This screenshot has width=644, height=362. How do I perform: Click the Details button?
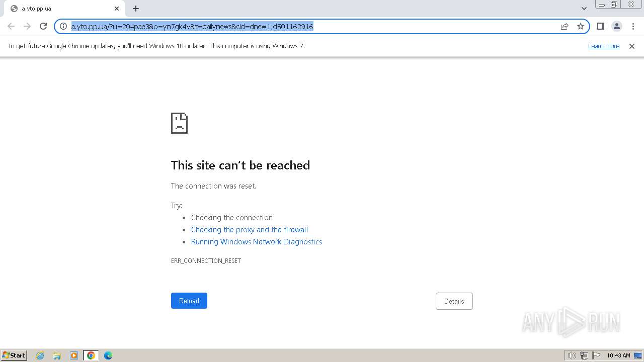pos(454,301)
